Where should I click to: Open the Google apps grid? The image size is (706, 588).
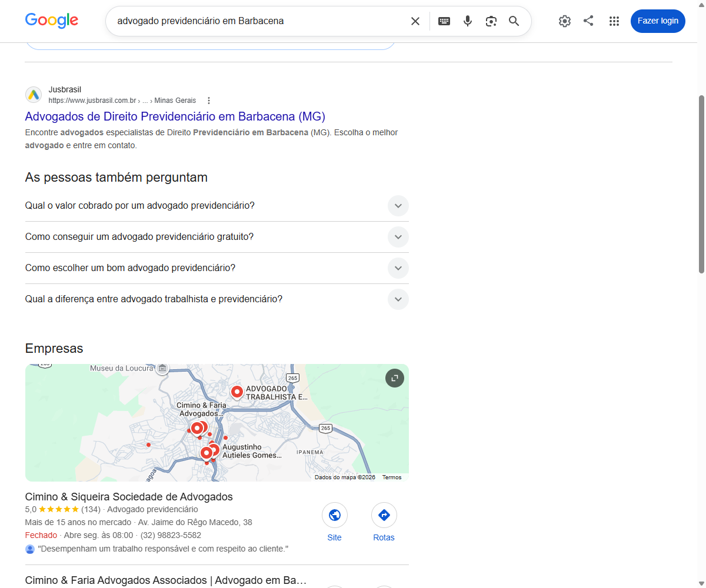614,21
